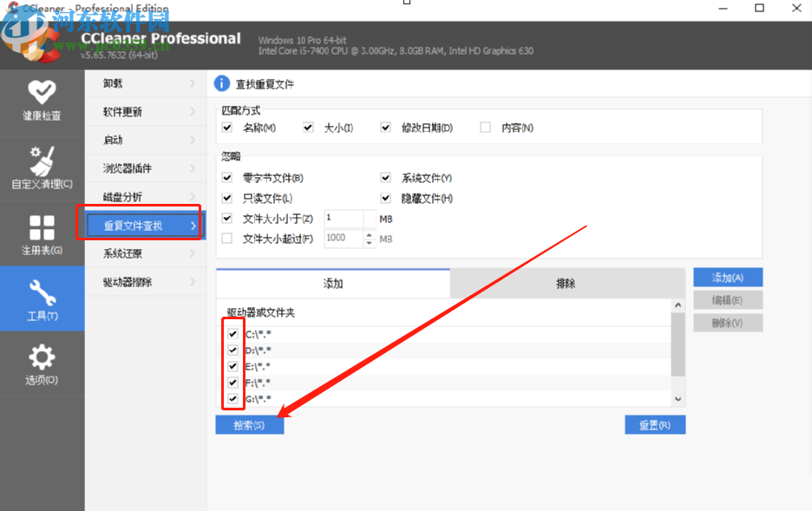Click the 添加(A) button

click(728, 278)
